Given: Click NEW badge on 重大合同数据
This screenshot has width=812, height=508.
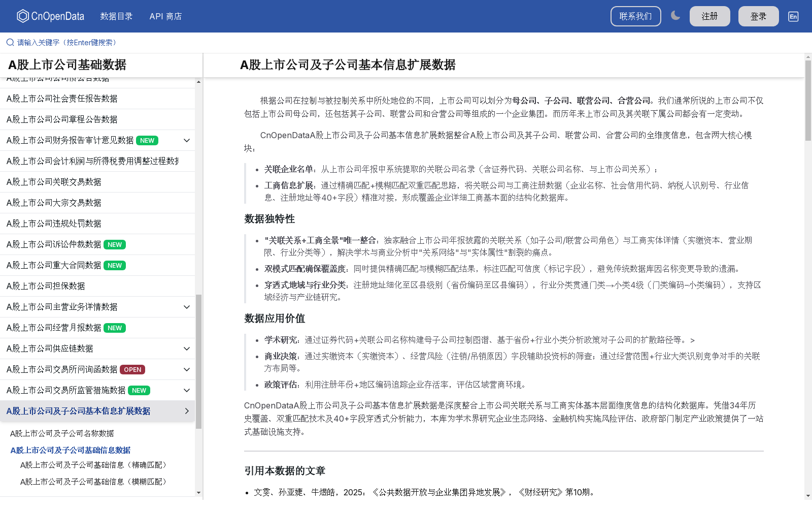Looking at the screenshot, I should coord(115,266).
